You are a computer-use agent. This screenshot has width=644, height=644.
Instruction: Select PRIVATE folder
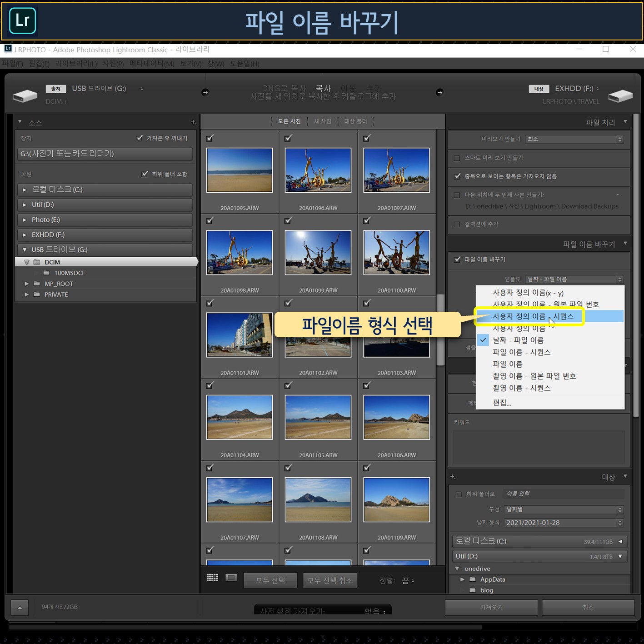pyautogui.click(x=56, y=295)
